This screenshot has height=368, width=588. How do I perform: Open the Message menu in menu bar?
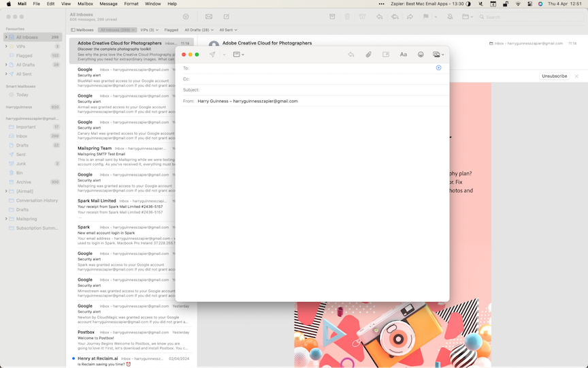point(108,4)
